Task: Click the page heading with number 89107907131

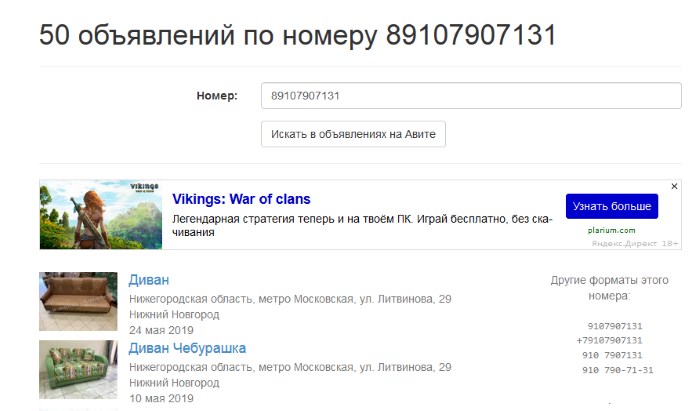Action: 298,35
